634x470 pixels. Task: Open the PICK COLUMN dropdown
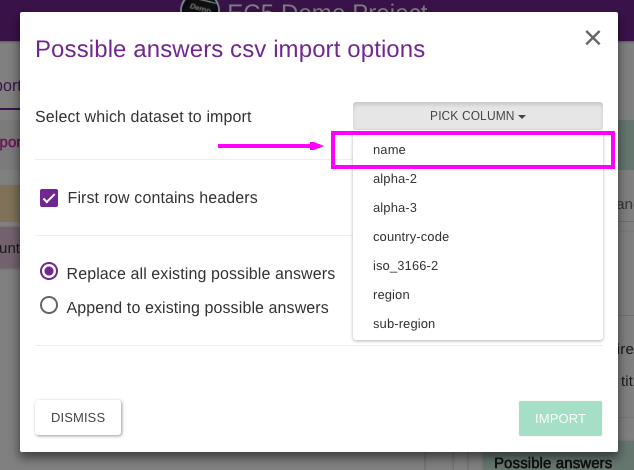[478, 116]
